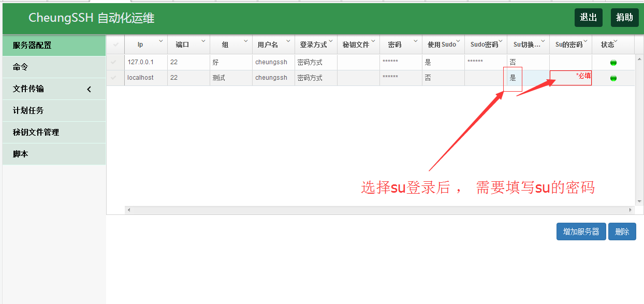Click the horizontal scrollbar left arrow
This screenshot has width=644, height=304.
pos(129,210)
